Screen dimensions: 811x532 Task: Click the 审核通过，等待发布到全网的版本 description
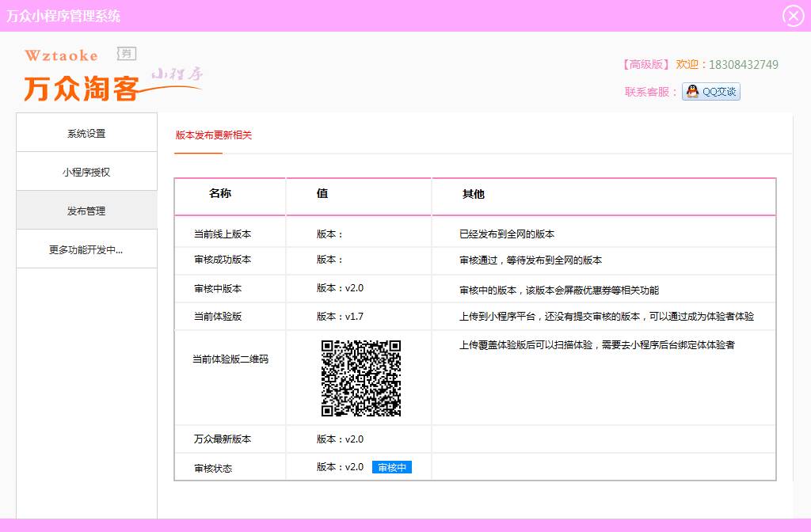(531, 260)
